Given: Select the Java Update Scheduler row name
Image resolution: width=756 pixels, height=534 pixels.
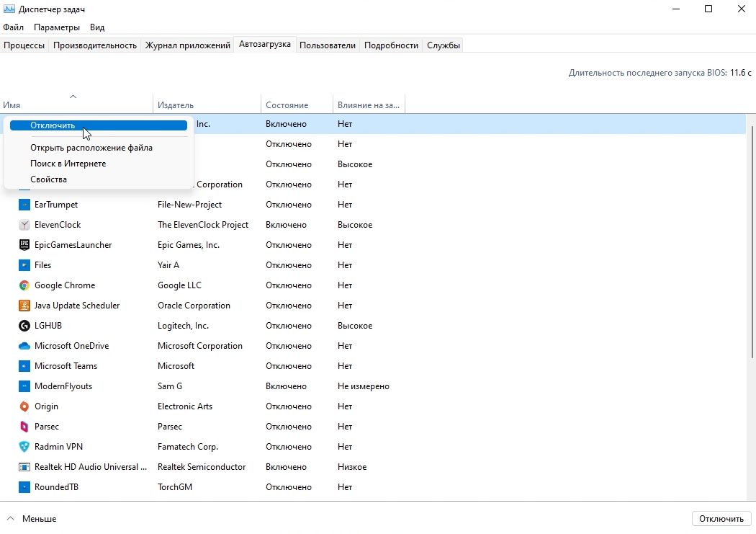Looking at the screenshot, I should tap(76, 306).
